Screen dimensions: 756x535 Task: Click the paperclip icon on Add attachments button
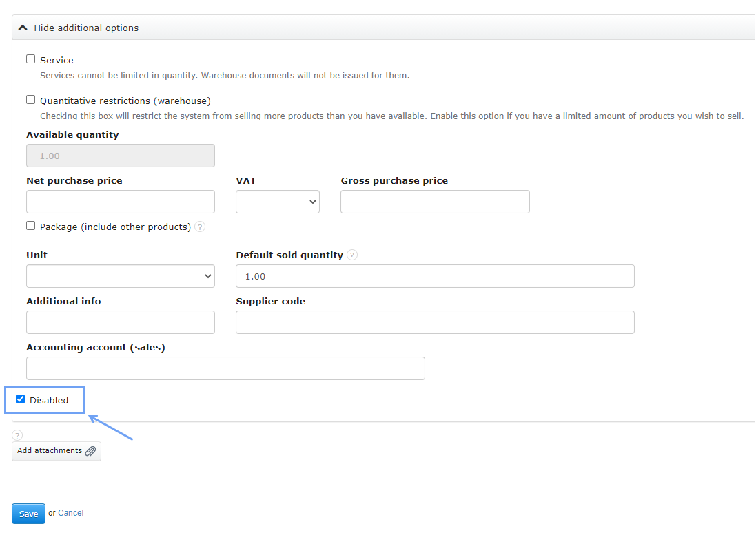(x=91, y=450)
